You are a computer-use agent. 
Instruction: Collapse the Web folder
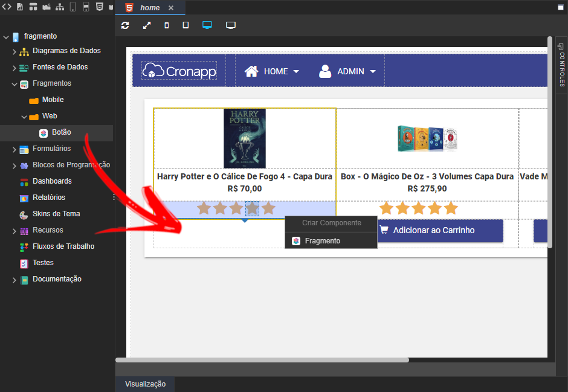coord(24,117)
